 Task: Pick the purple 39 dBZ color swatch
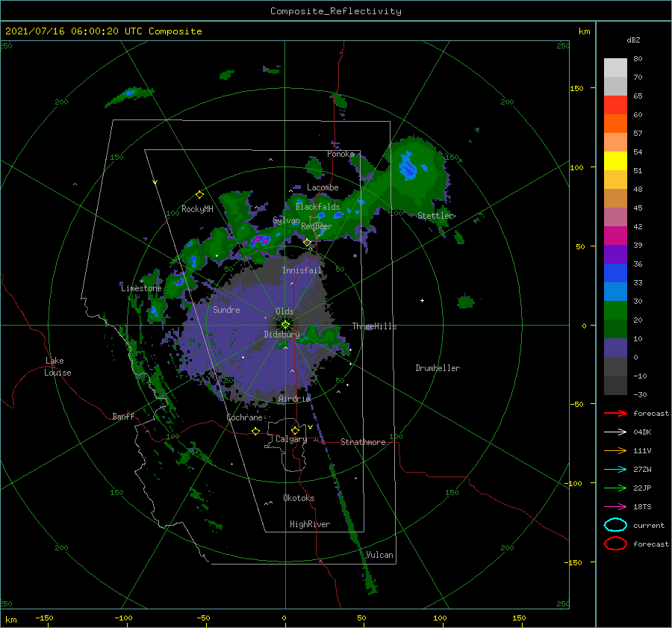615,254
